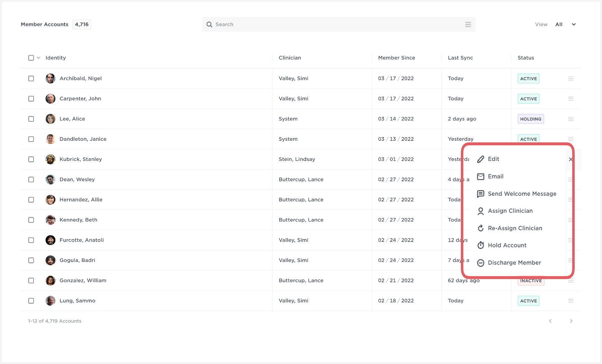Select Discharge Member menu option
The height and width of the screenshot is (364, 602).
(x=514, y=263)
